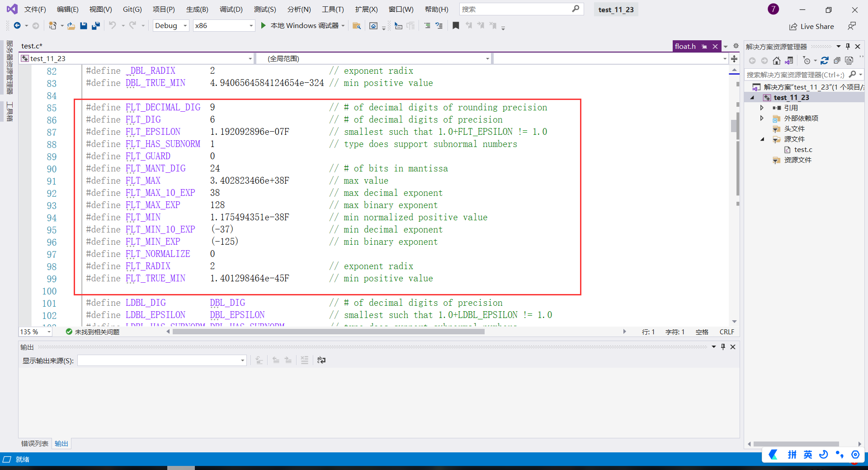The image size is (868, 470).
Task: Click the Home icon in Solution Explorer
Action: point(777,61)
